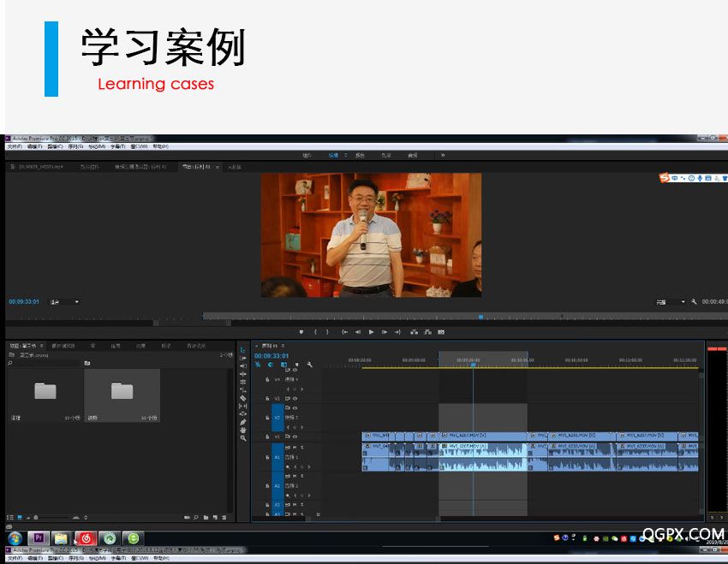Click the timeline playhead on the time ruler

point(473,365)
